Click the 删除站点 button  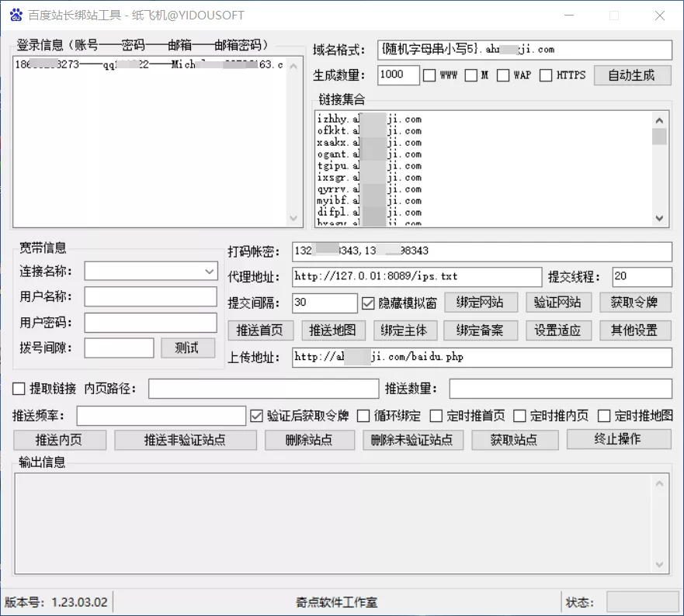310,440
